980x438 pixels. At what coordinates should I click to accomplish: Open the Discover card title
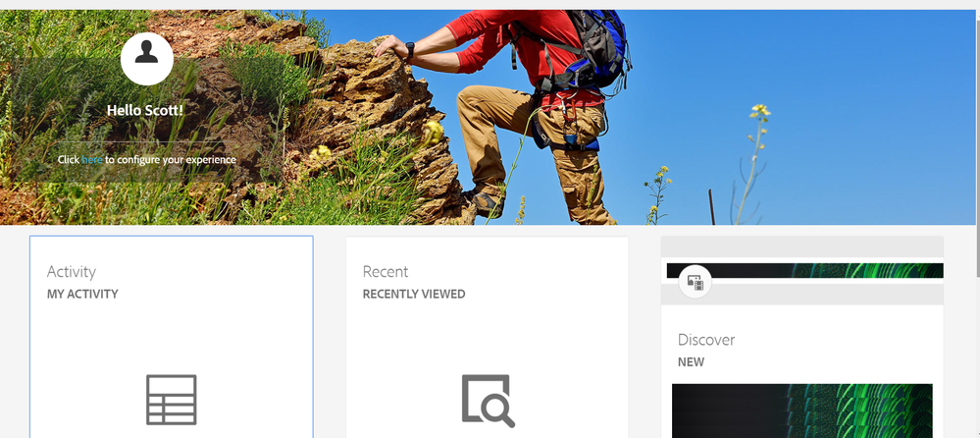pyautogui.click(x=706, y=340)
